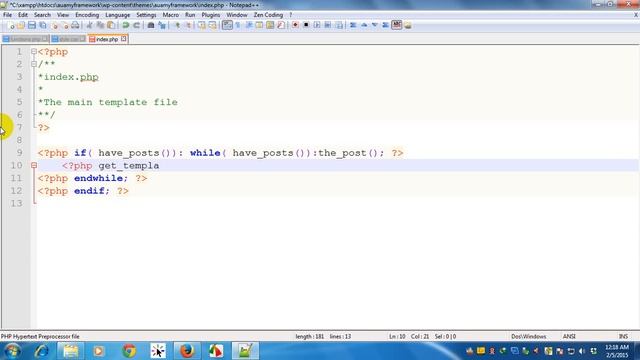Screen dimensions: 640x360
Task: Launch Google Chrome from taskbar
Action: coord(129,351)
